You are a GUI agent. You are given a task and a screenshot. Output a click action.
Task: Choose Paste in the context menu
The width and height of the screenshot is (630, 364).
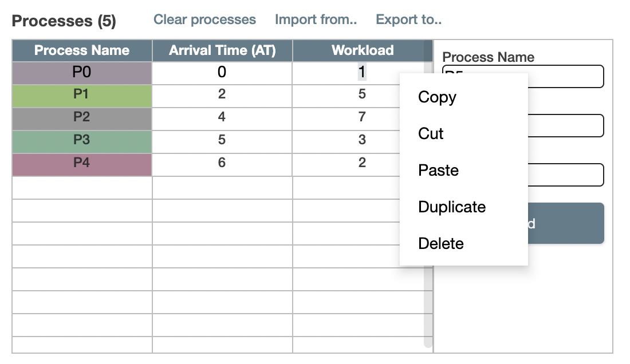pos(438,170)
